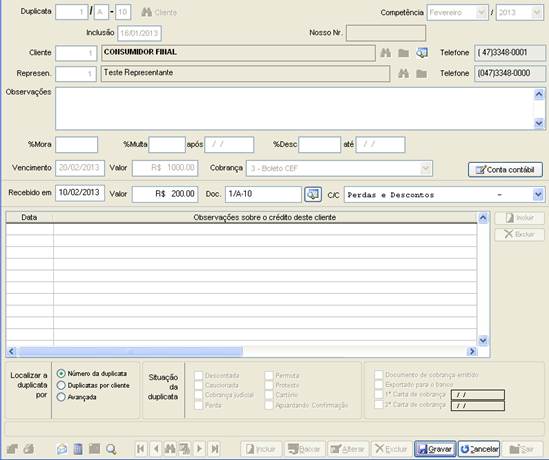The height and width of the screenshot is (460, 549).
Task: Select Duplicatas por cliente radio option
Action: (x=61, y=385)
